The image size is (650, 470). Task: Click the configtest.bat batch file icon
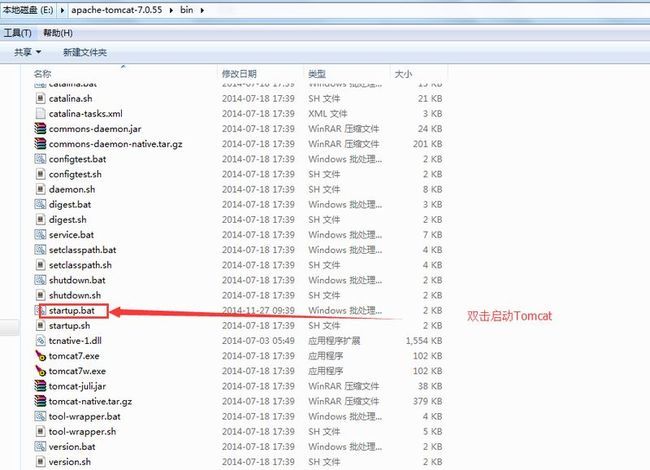tap(40, 159)
